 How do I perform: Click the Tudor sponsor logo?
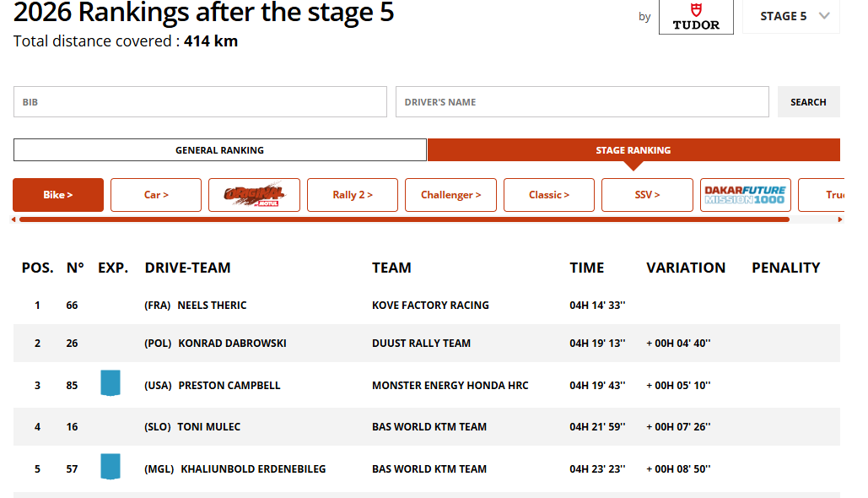(696, 16)
